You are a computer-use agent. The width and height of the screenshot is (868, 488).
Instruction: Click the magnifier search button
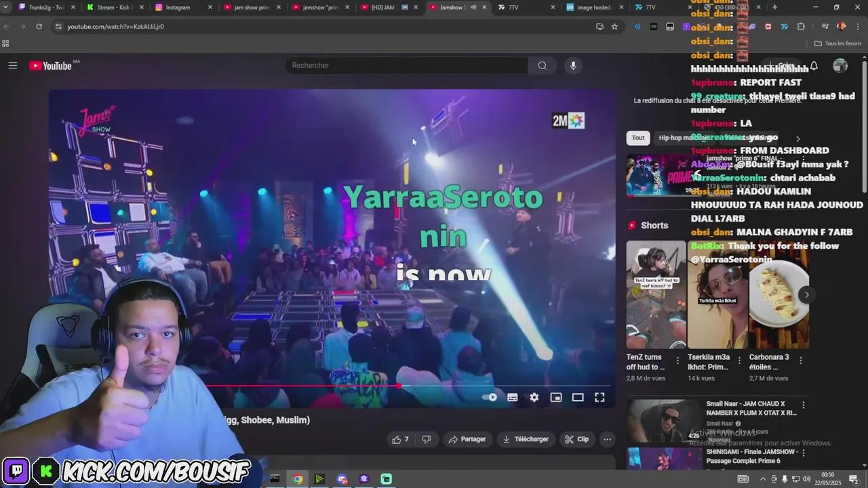coord(542,65)
